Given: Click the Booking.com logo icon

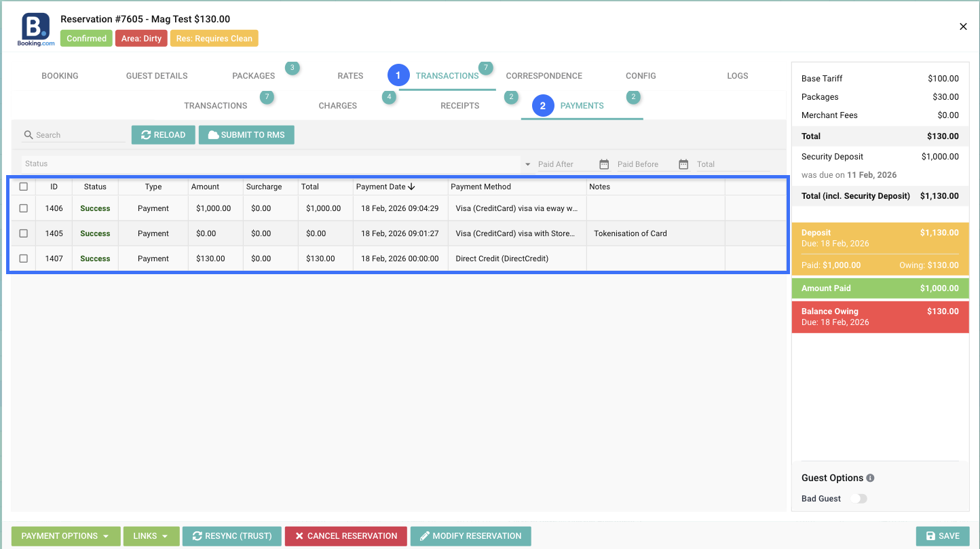Looking at the screenshot, I should pyautogui.click(x=36, y=30).
